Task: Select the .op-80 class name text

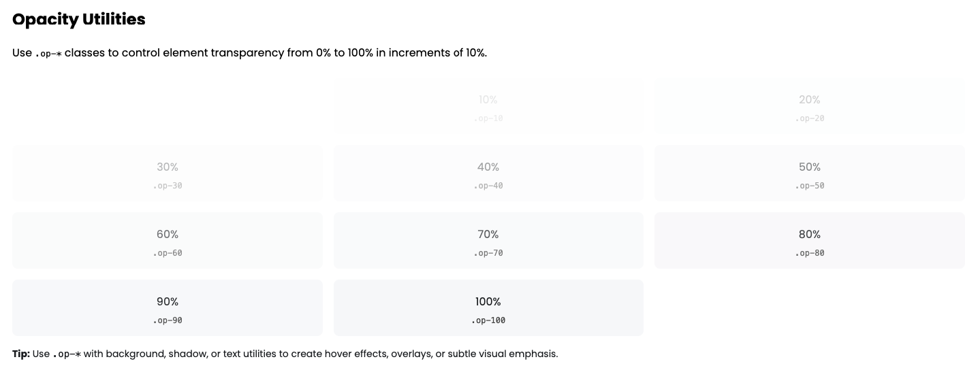Action: click(810, 253)
